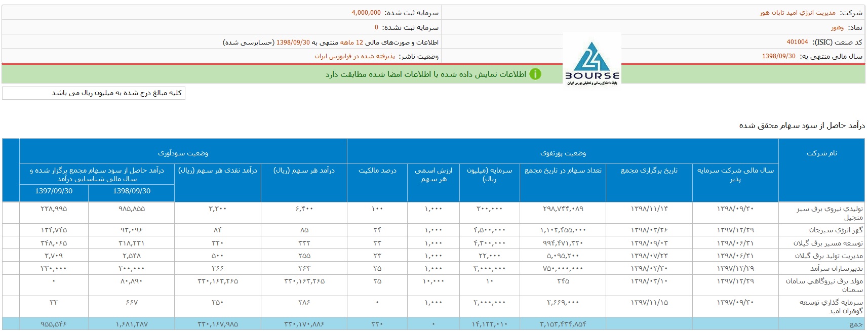Click total share count ۳,۱۵۳,۴۳۴,۸۵۴
Screen dimensions: 868x331
coord(563,324)
